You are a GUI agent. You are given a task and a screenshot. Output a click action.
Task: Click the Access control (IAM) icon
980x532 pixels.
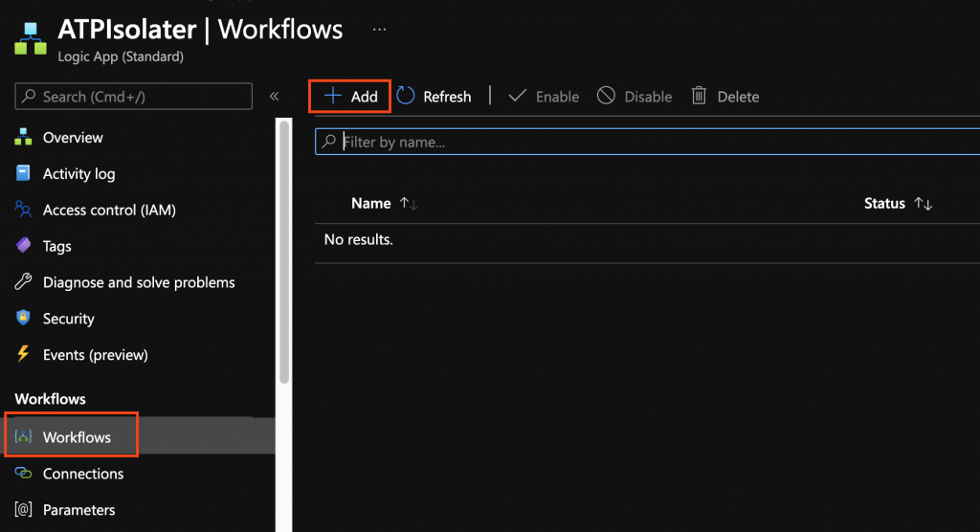tap(24, 210)
